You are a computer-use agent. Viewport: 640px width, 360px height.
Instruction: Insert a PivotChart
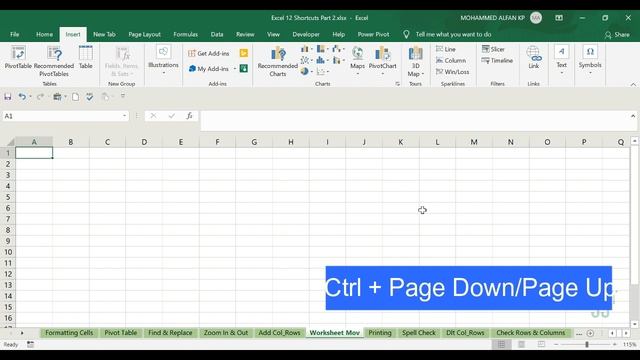(382, 60)
